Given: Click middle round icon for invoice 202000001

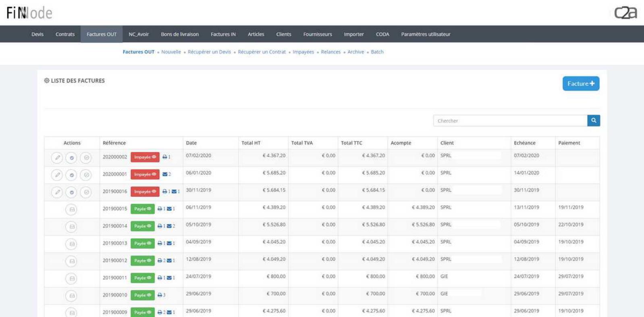Looking at the screenshot, I should [71, 175].
